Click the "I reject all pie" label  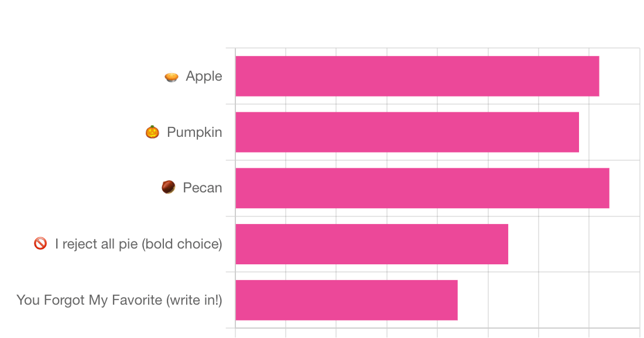138,244
